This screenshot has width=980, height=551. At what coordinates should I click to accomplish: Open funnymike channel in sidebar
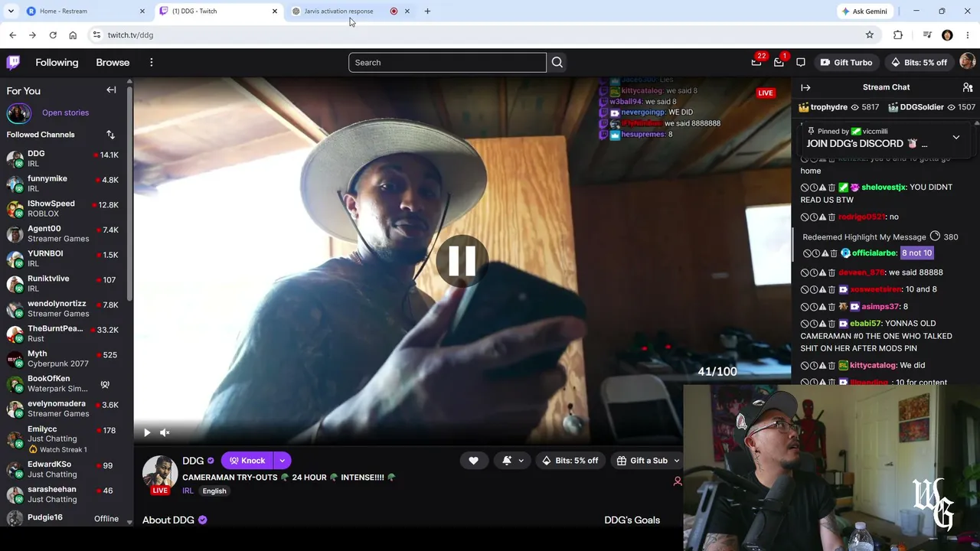pos(63,184)
